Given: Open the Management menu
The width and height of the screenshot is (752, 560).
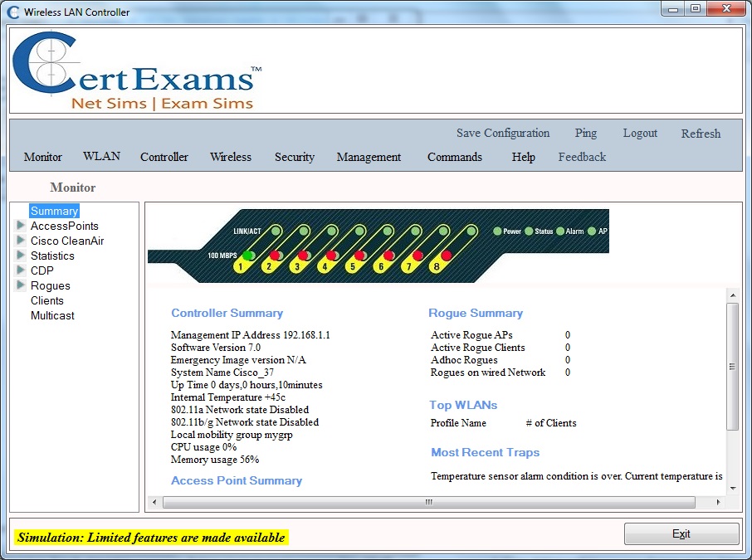Looking at the screenshot, I should 369,157.
